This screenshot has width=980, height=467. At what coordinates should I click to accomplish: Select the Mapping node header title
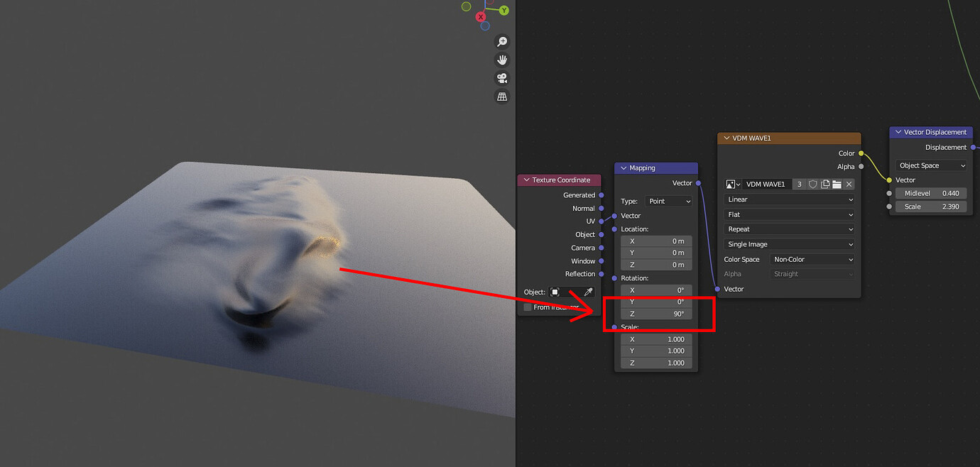tap(642, 168)
